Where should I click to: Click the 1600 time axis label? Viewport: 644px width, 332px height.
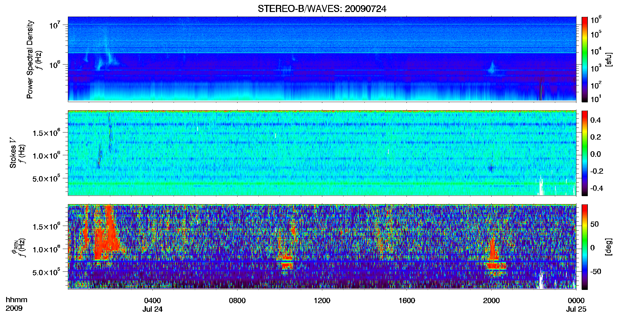(x=407, y=300)
